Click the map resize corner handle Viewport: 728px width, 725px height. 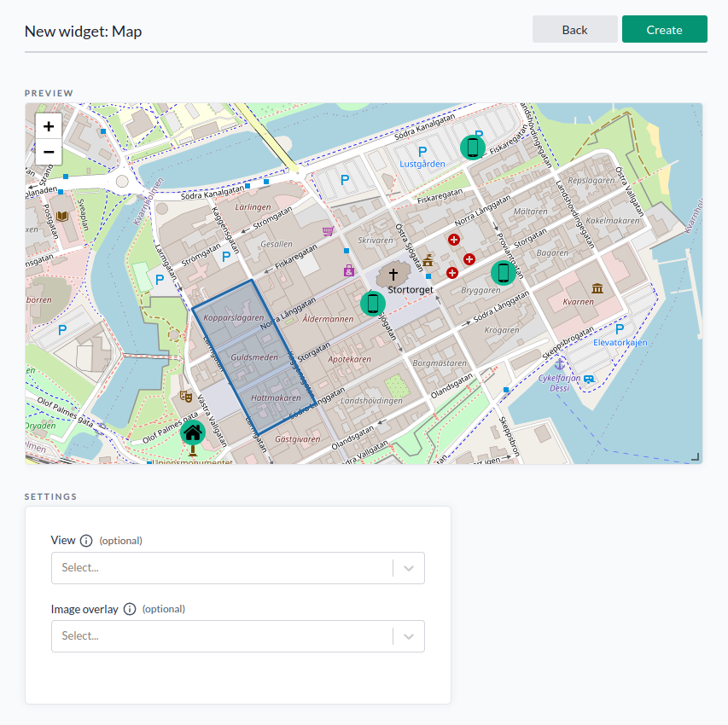click(x=695, y=456)
